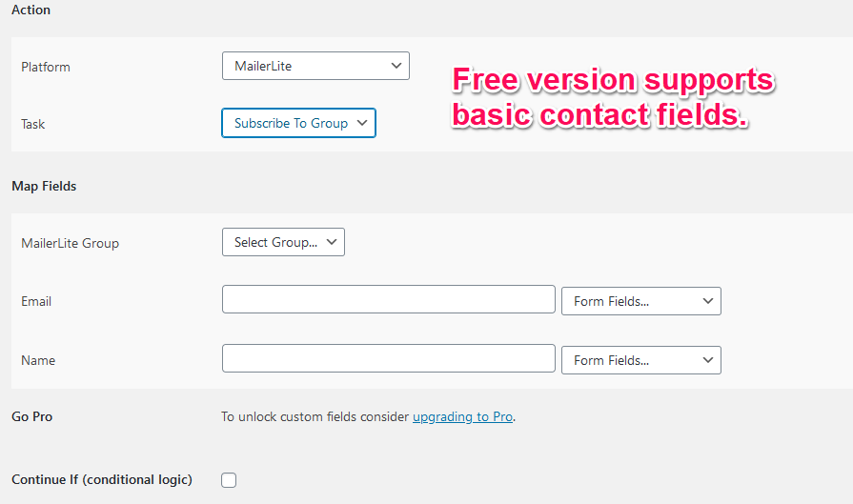Click the 'Go Pro' row label
853x504 pixels.
coord(31,416)
